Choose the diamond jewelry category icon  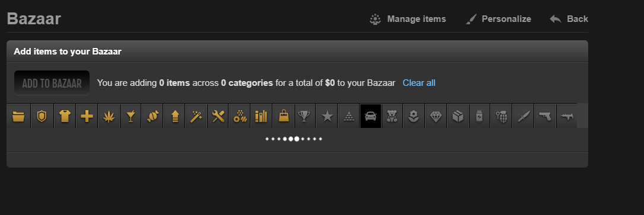pos(436,116)
